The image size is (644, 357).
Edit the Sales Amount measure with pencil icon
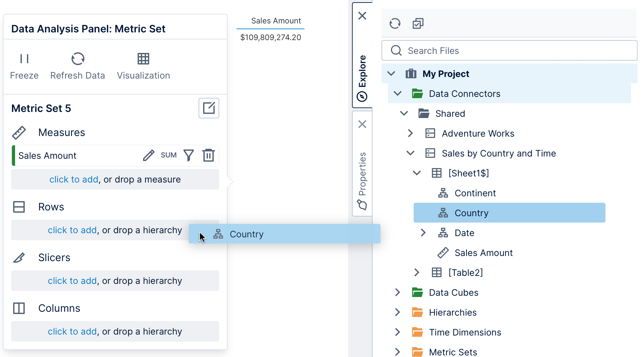coord(148,155)
